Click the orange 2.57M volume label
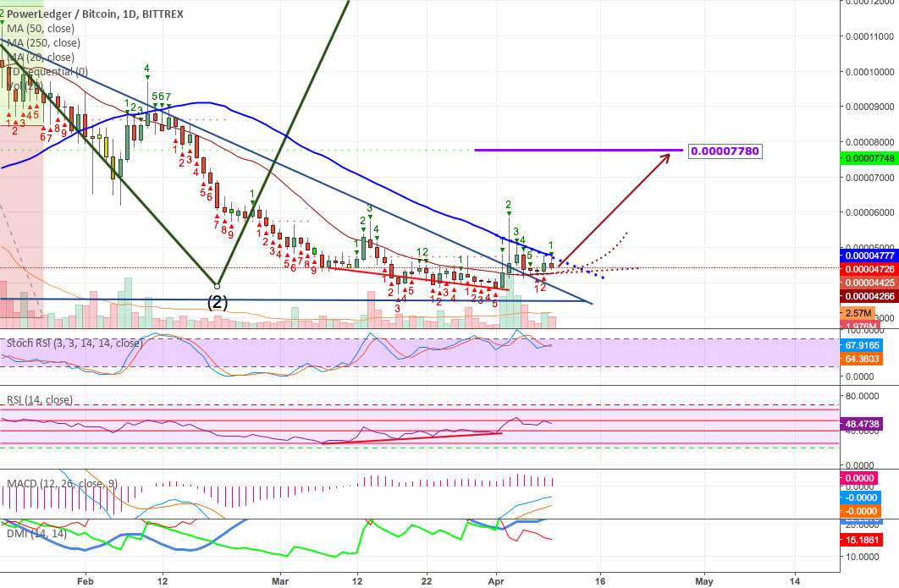Image resolution: width=899 pixels, height=588 pixels. [x=858, y=313]
